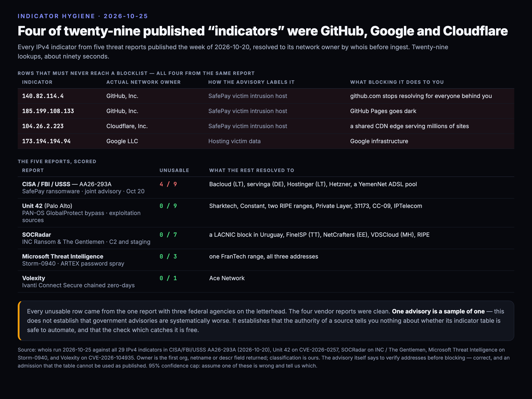This screenshot has width=532, height=399.
Task: Click the 'Volexity' report name
Action: [34, 278]
